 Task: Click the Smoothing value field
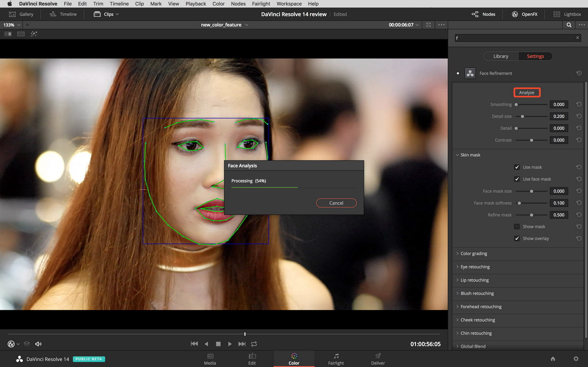(559, 105)
